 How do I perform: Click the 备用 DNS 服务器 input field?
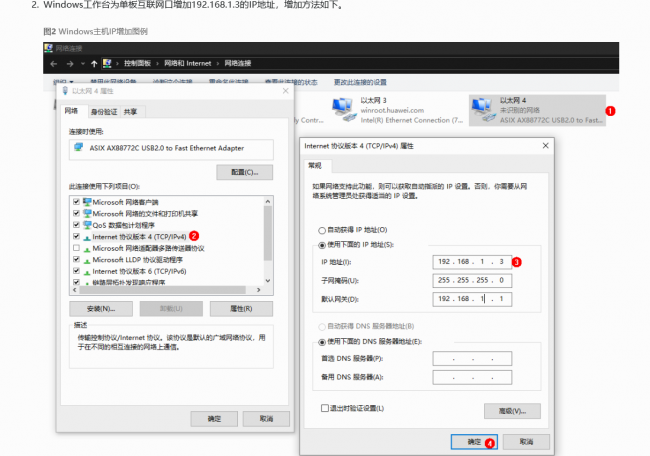(472, 377)
